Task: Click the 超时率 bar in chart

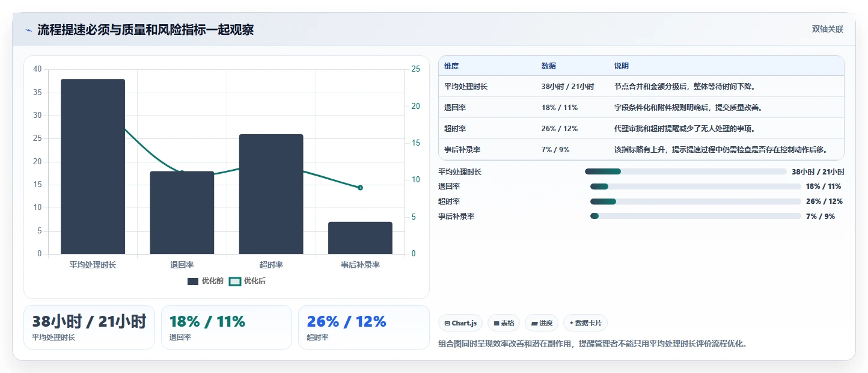Action: [x=271, y=194]
